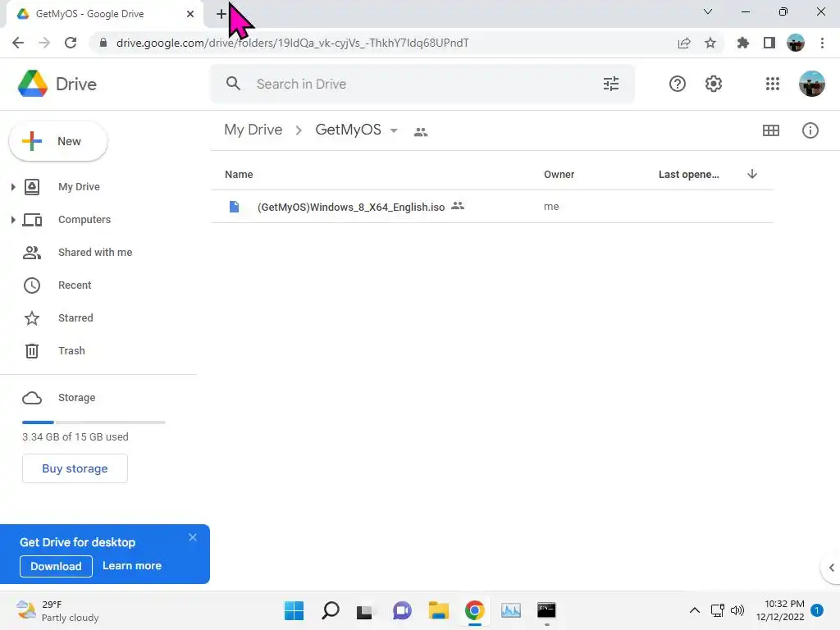Click Buy storage button
Image resolution: width=840 pixels, height=630 pixels.
click(75, 468)
